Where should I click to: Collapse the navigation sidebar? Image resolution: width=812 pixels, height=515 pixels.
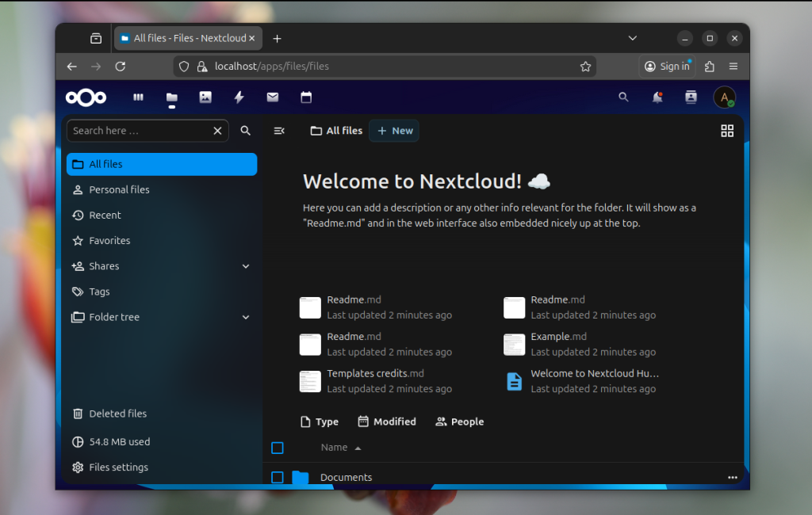click(279, 131)
